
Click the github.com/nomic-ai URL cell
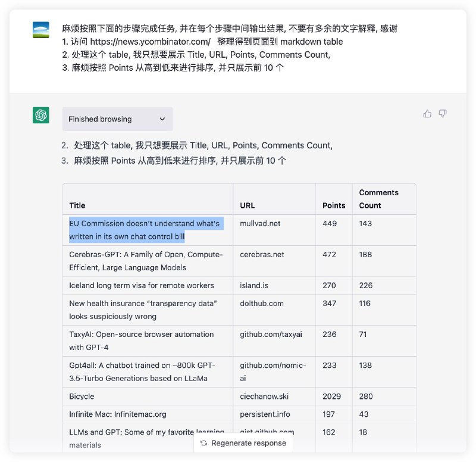273,372
